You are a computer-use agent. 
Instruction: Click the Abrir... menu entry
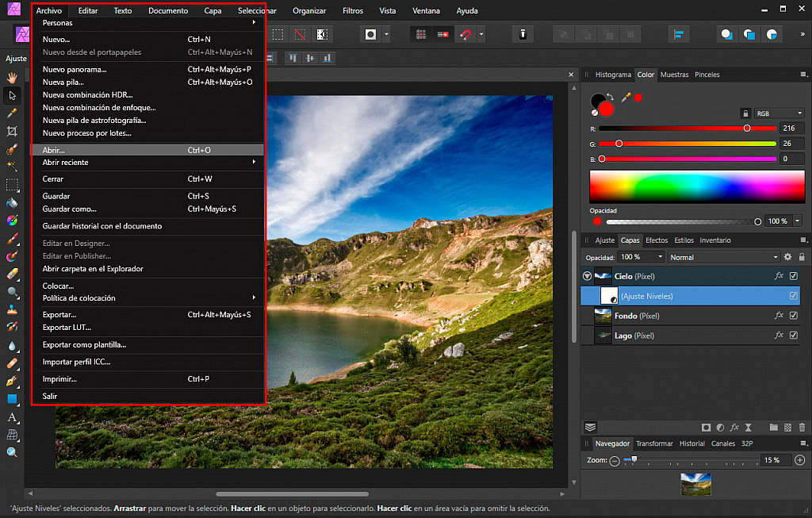[x=54, y=150]
